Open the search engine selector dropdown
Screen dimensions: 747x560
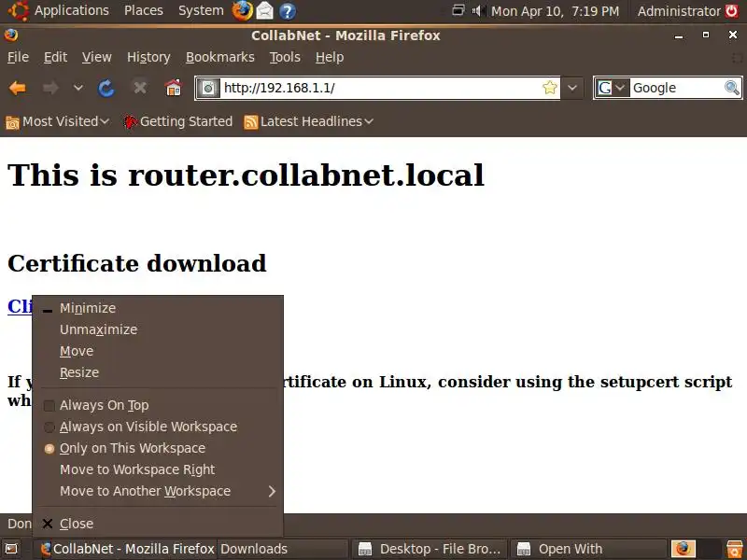tap(612, 88)
